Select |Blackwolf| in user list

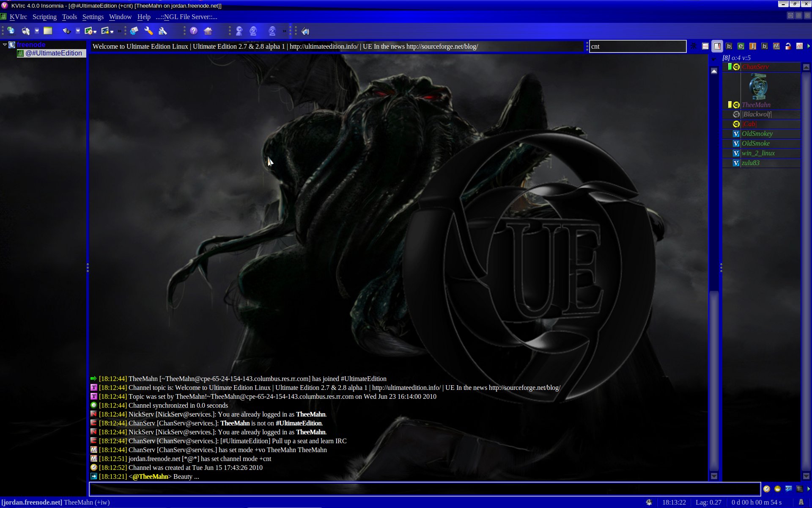(x=761, y=114)
